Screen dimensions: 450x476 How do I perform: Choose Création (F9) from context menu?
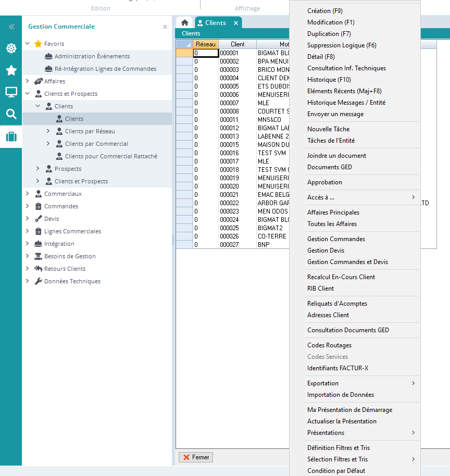324,11
